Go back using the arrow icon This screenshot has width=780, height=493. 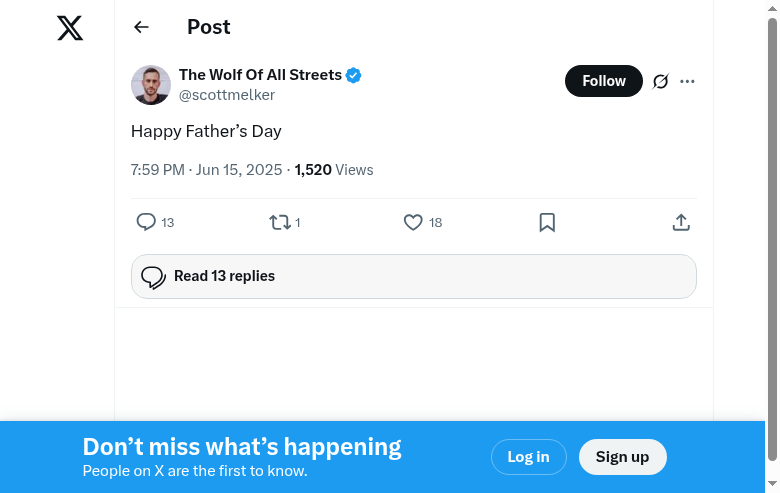click(141, 28)
